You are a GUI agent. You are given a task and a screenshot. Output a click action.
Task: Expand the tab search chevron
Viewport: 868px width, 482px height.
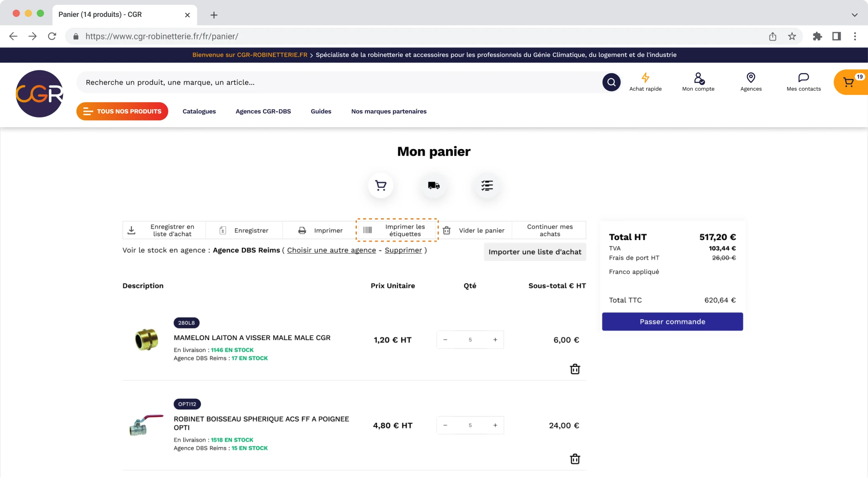[854, 15]
